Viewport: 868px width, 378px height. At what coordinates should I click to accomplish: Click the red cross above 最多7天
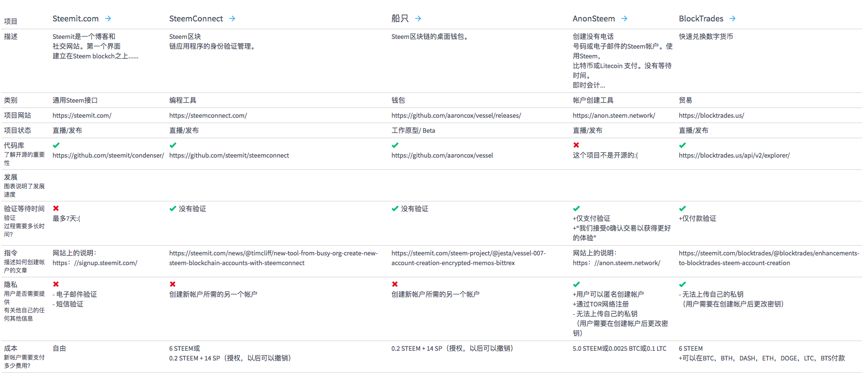click(x=56, y=208)
